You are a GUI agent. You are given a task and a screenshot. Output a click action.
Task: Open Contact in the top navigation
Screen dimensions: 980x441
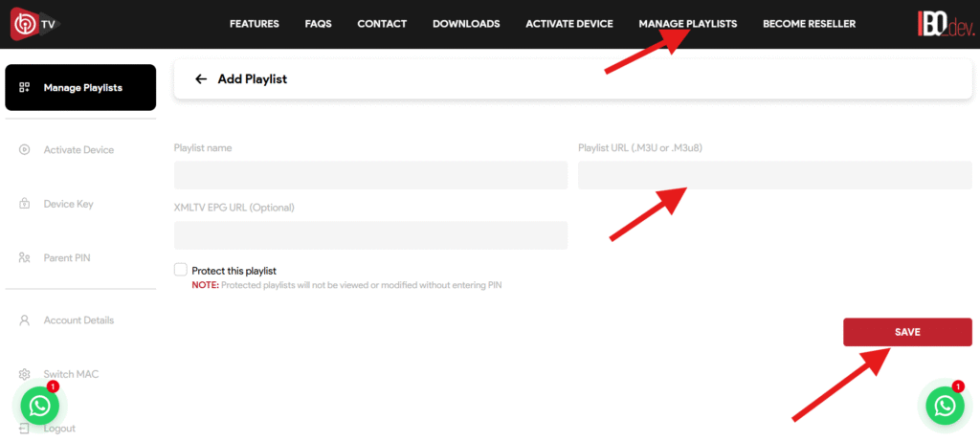382,24
